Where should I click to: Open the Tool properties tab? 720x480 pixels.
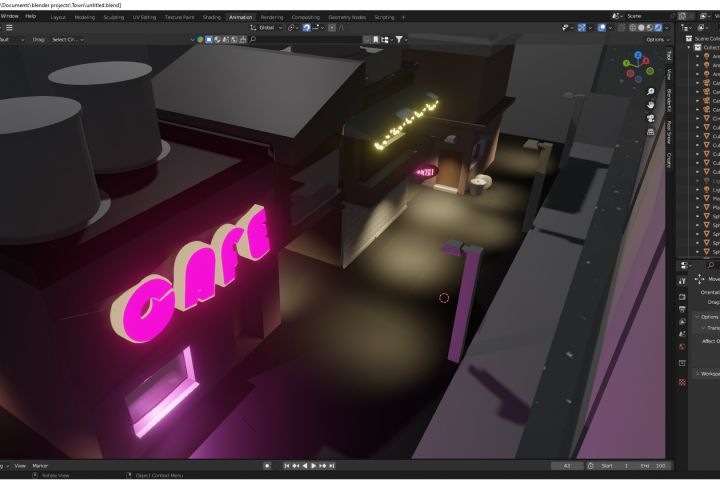(x=682, y=281)
